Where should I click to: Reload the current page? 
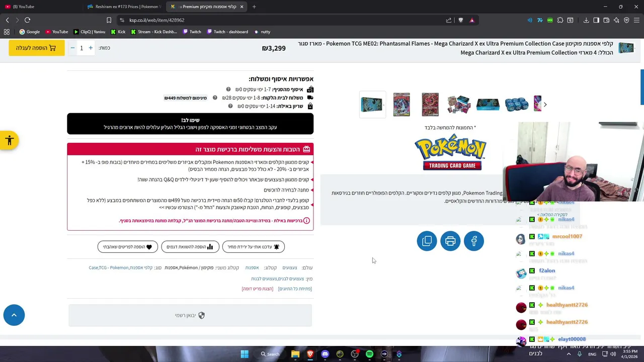point(27,20)
